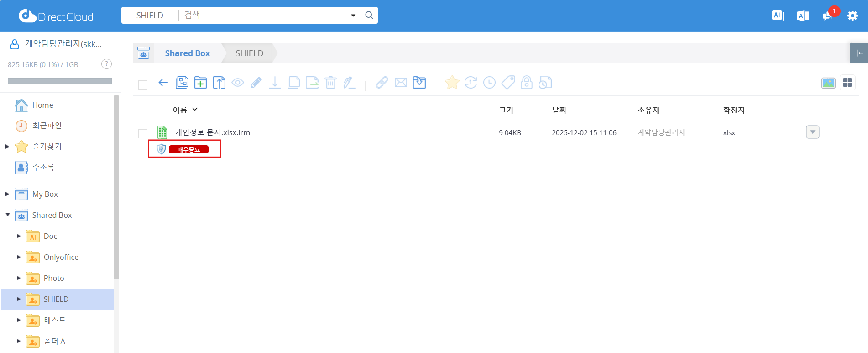Click the padlock lock icon

coord(527,82)
